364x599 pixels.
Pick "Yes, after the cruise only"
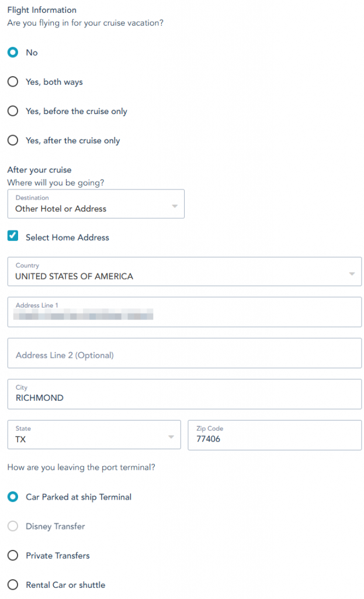point(13,140)
